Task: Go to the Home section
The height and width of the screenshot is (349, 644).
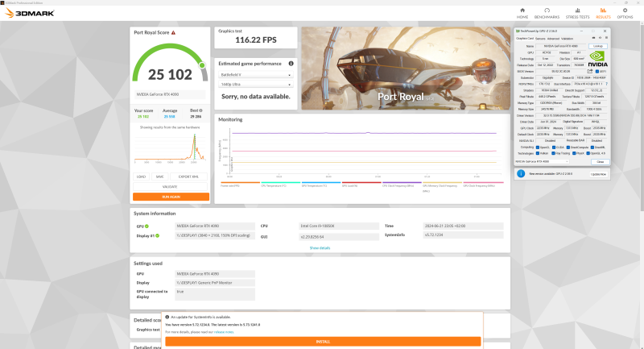Action: coord(522,11)
